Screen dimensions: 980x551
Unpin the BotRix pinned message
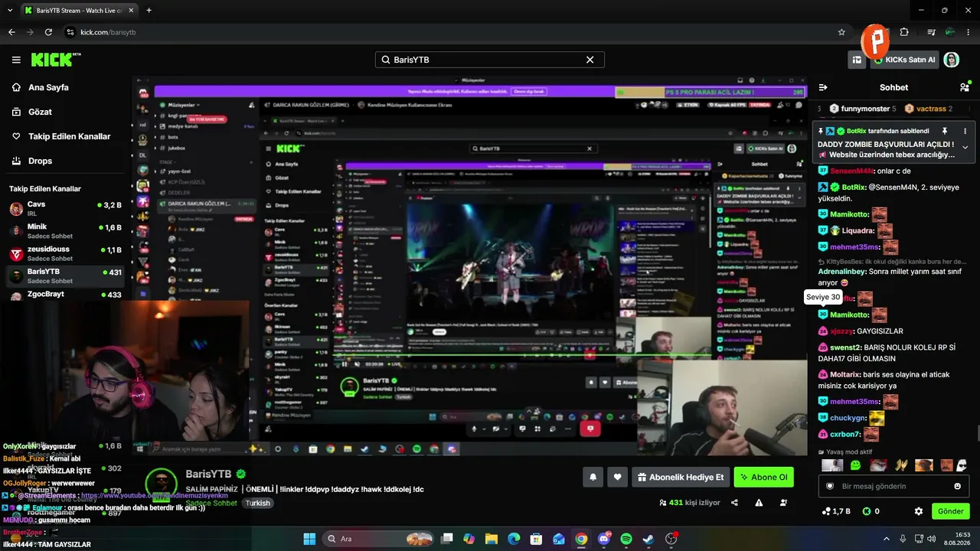(945, 131)
